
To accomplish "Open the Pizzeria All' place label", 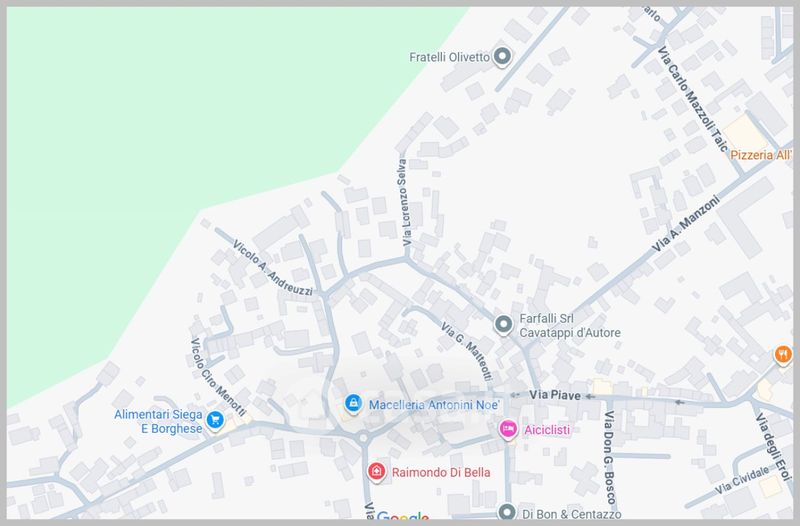I will tap(760, 155).
